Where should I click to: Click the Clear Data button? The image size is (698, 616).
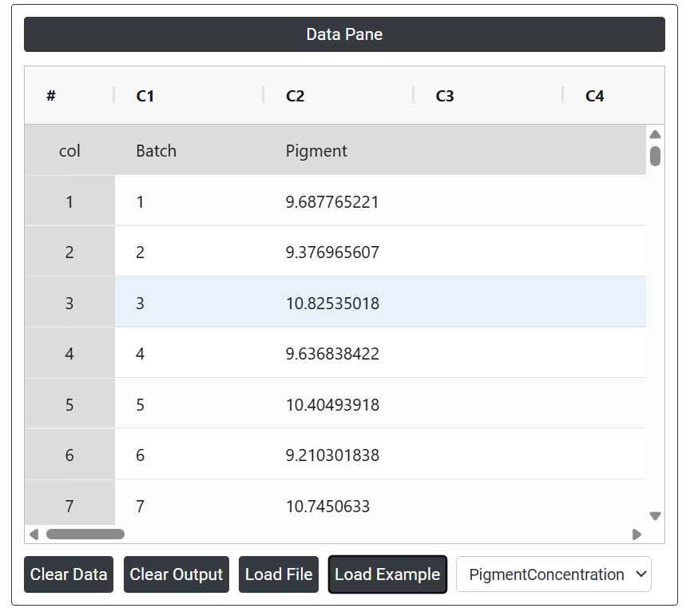[69, 574]
